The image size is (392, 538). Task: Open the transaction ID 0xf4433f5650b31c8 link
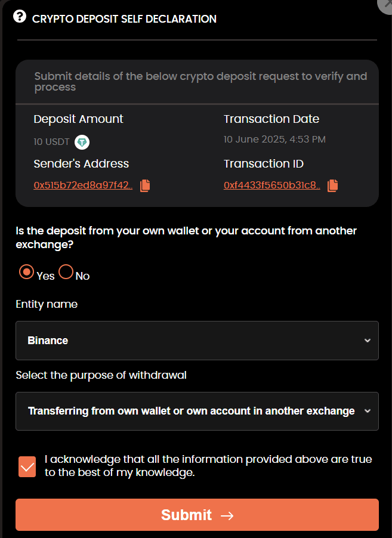(x=272, y=185)
